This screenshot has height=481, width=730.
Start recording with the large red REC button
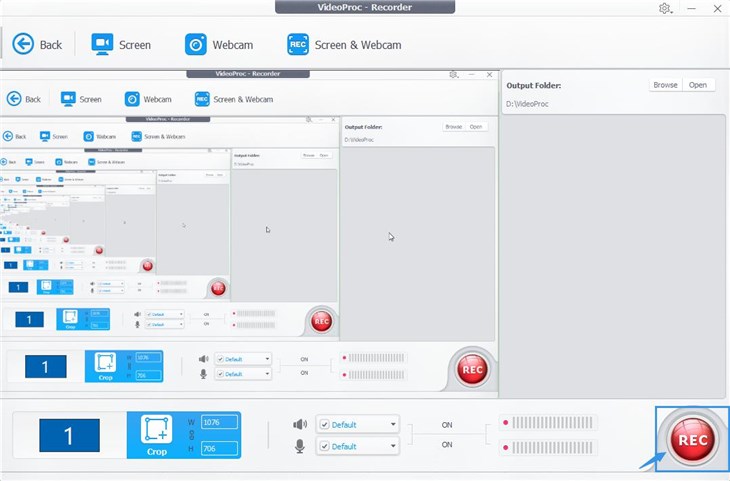[x=693, y=439]
